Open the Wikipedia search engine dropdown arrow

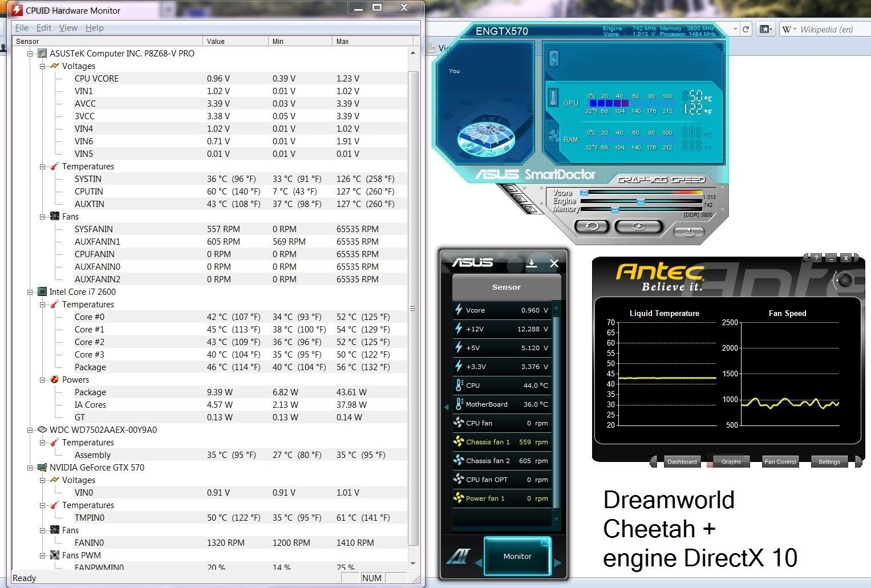(x=794, y=30)
